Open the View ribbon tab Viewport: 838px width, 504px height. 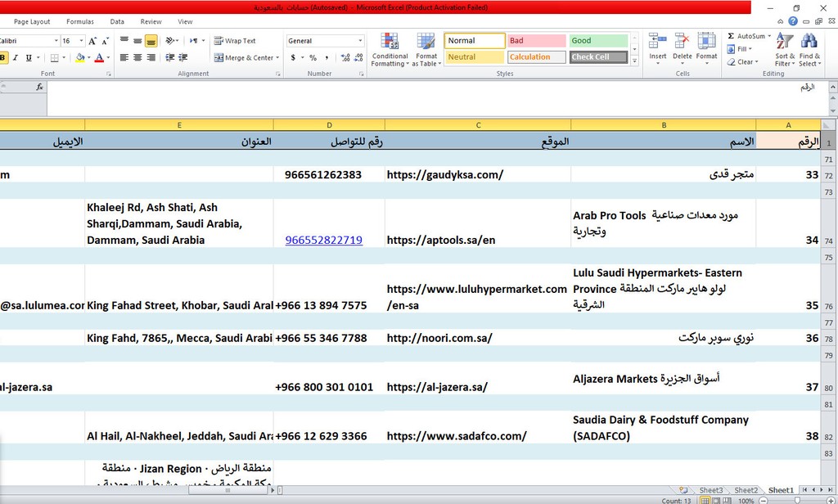point(185,22)
